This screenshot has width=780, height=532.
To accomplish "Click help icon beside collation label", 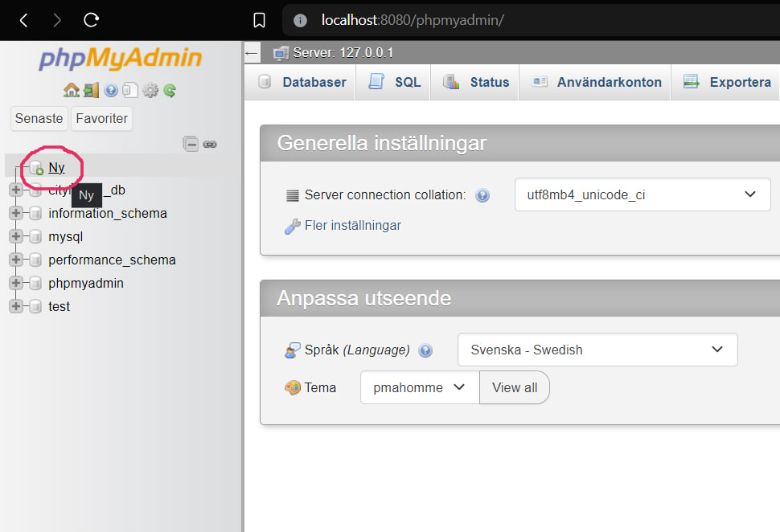I will point(482,195).
